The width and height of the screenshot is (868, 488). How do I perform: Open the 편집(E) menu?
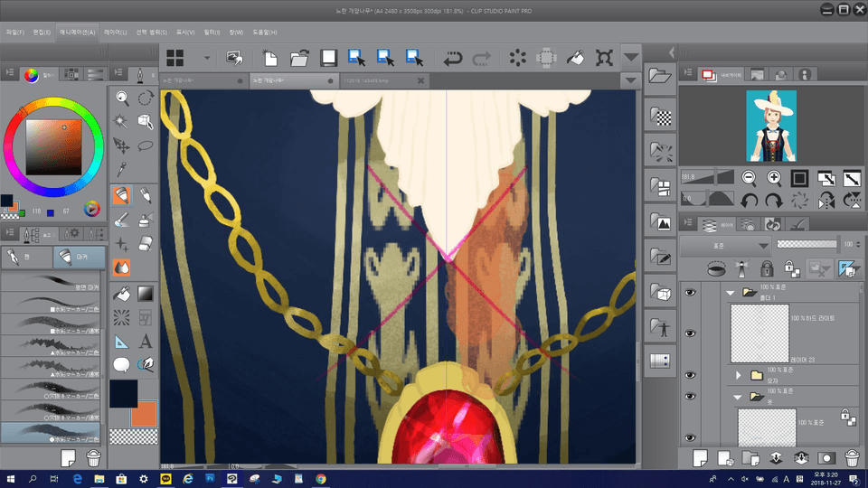pyautogui.click(x=42, y=33)
